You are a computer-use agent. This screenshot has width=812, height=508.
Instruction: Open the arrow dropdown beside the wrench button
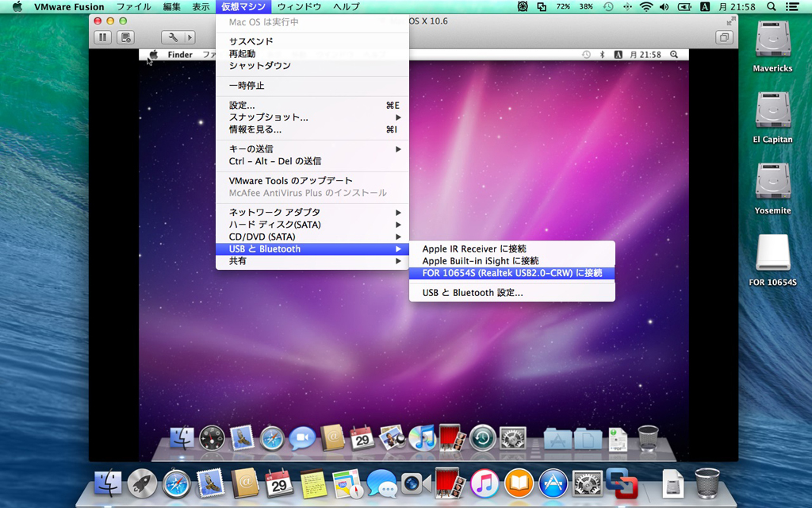tap(190, 37)
